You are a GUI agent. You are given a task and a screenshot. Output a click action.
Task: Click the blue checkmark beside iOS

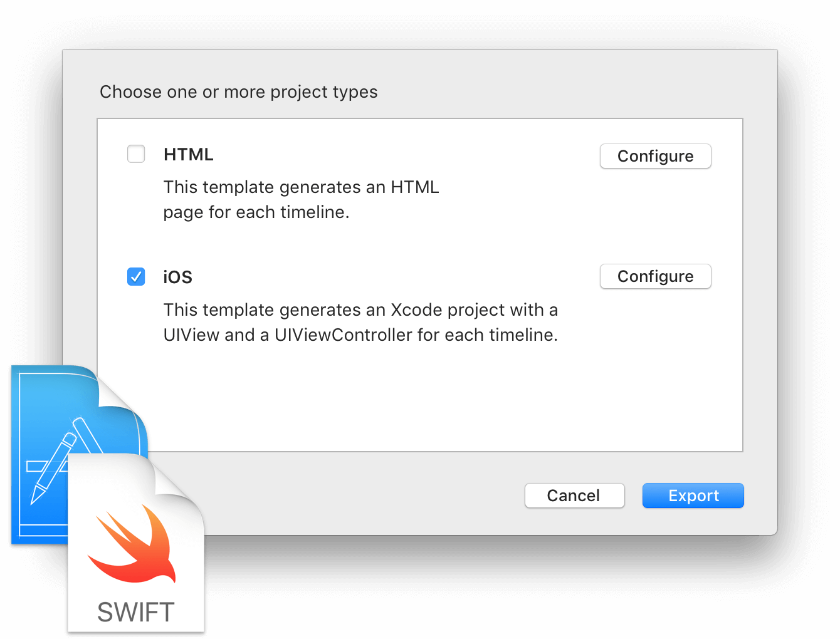coord(136,276)
